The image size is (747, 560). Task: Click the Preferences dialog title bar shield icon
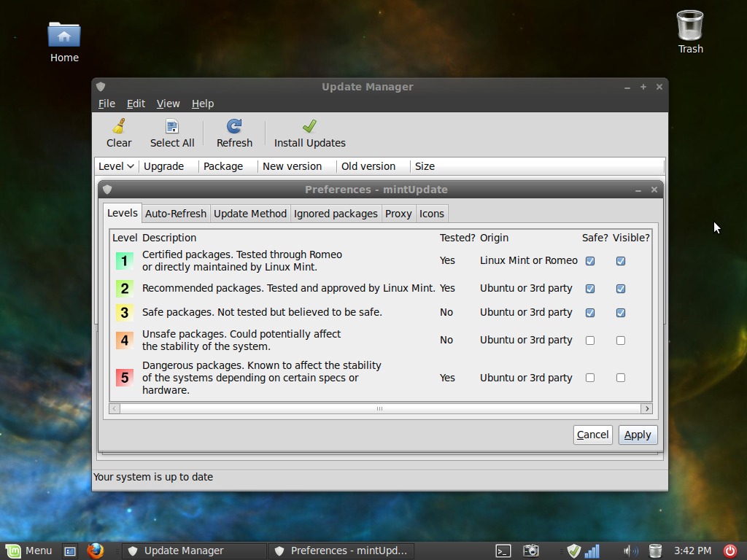coord(107,190)
